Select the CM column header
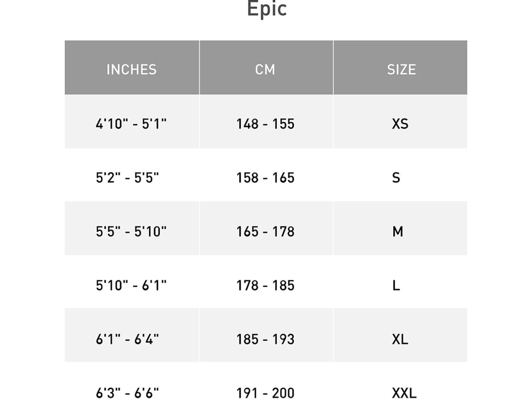 click(265, 69)
